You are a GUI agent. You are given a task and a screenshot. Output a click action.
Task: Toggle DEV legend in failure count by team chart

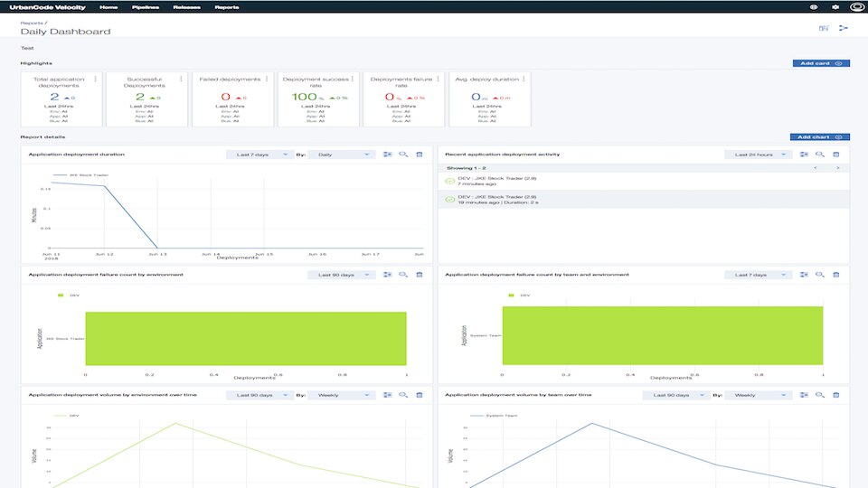pyautogui.click(x=519, y=296)
